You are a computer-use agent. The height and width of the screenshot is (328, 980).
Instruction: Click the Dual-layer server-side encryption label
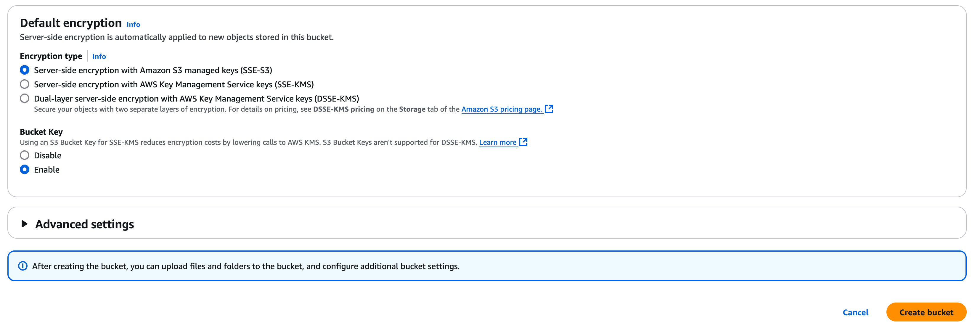tap(196, 99)
